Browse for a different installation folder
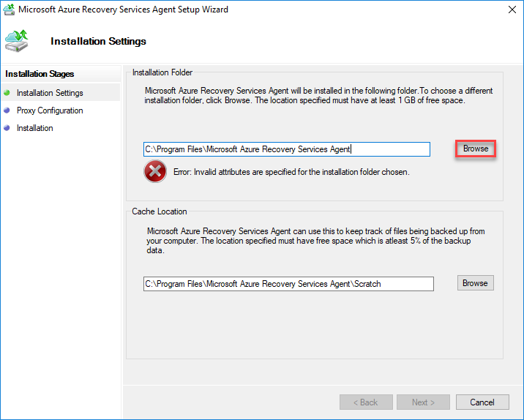The image size is (524, 420). 475,149
